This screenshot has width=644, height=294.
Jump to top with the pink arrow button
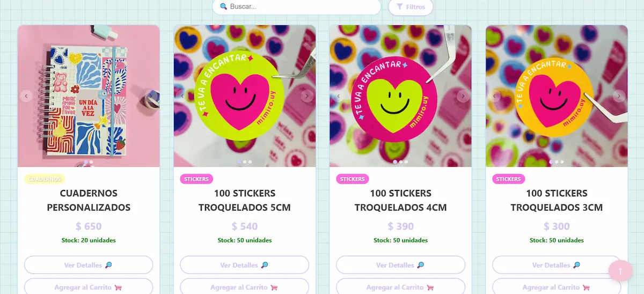620,270
